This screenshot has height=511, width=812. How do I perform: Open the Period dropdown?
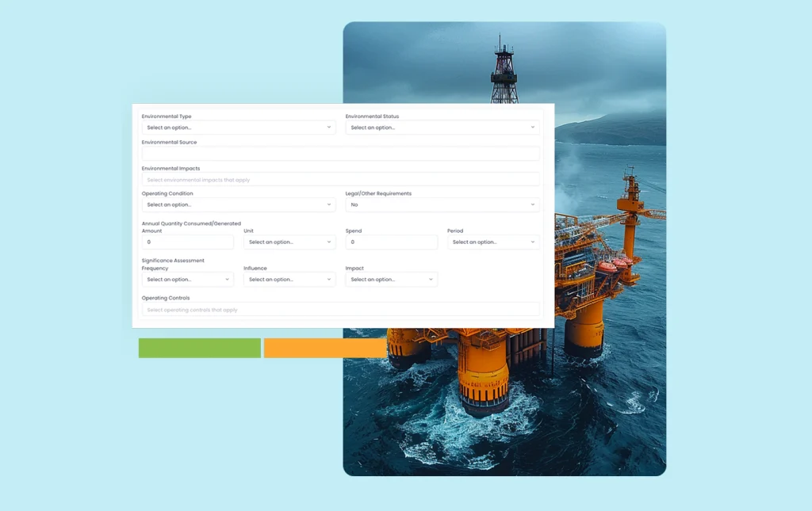coord(493,242)
